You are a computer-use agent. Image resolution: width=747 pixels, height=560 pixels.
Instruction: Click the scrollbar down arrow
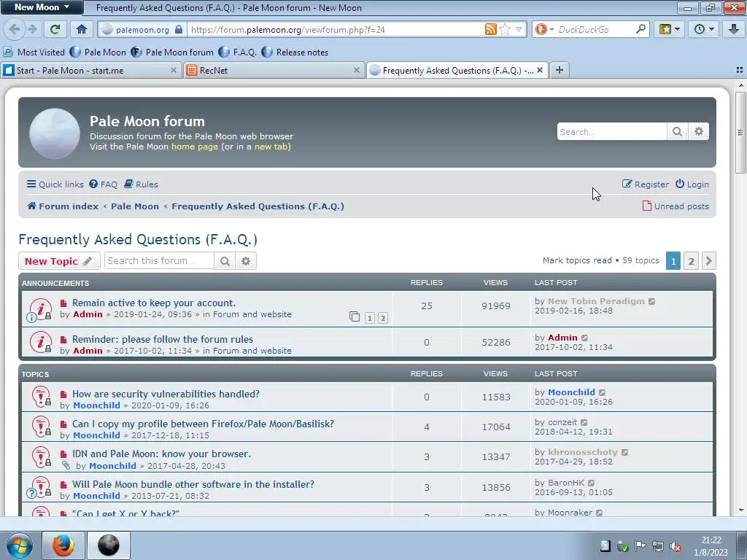pyautogui.click(x=740, y=510)
